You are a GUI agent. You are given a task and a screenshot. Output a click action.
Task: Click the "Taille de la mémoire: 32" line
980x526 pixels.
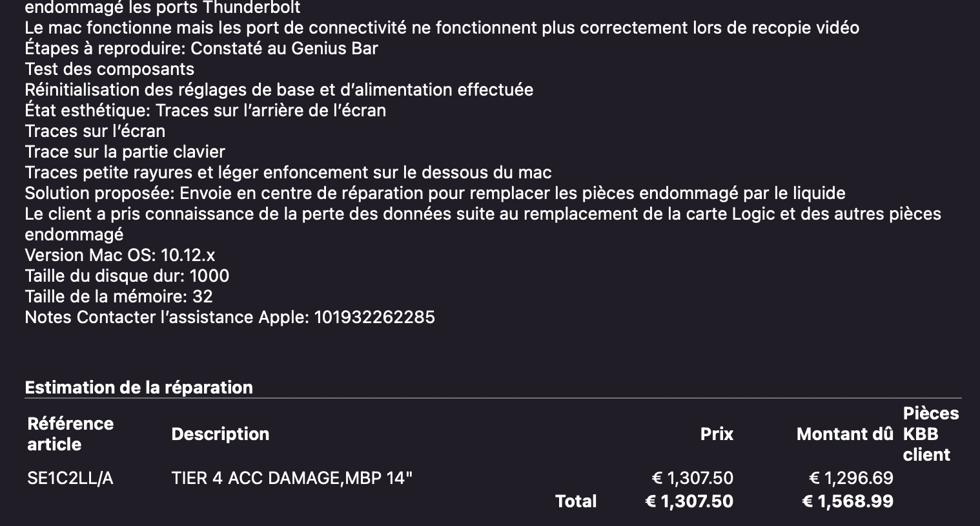click(x=119, y=297)
